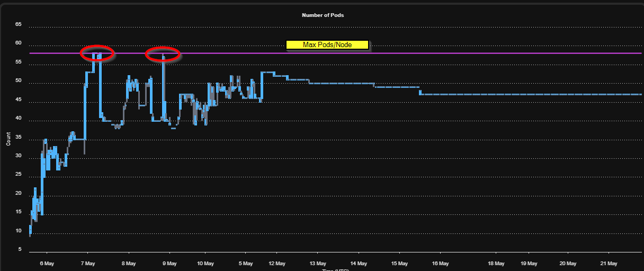Click the "10 May" date label

[205, 263]
